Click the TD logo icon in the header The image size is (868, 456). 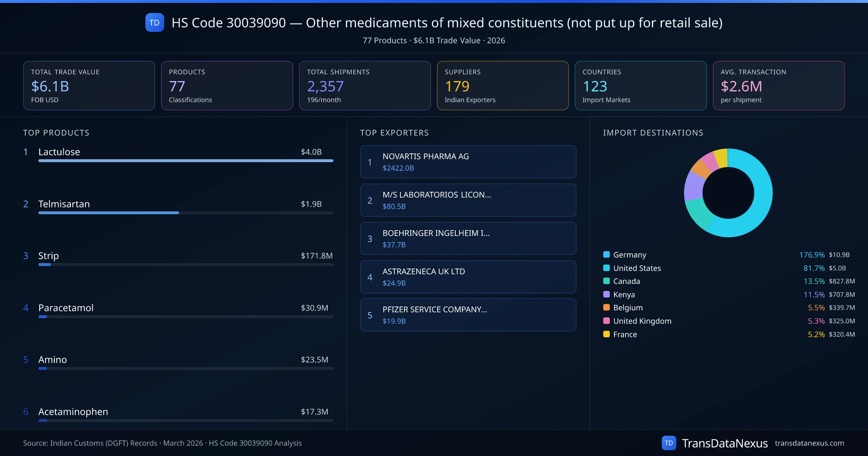click(154, 23)
